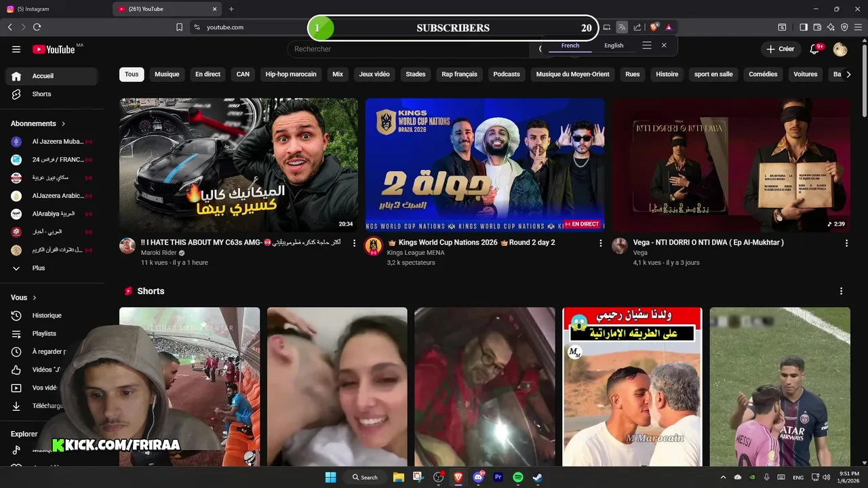The height and width of the screenshot is (488, 868).
Task: Open the YouTube hamburger guide menu
Action: tap(16, 49)
